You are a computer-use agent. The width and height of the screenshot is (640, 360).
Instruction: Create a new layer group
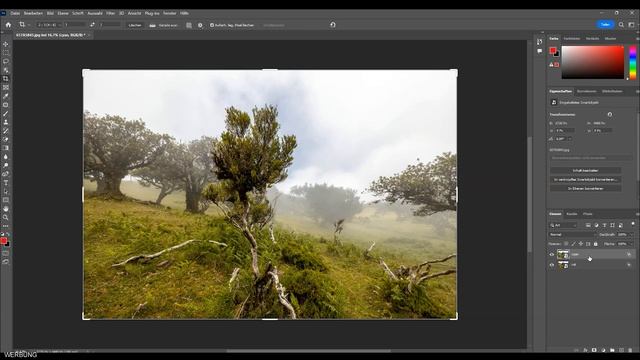click(x=612, y=350)
